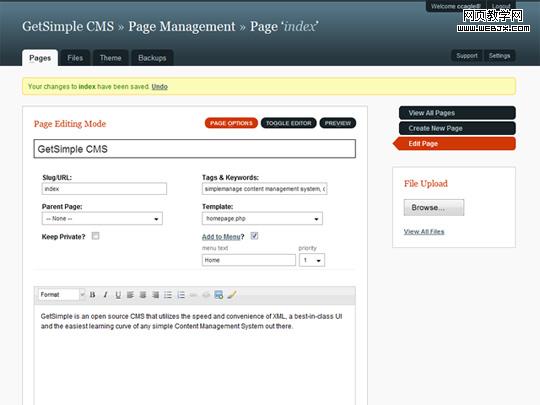Align text left in editor

coord(131,295)
